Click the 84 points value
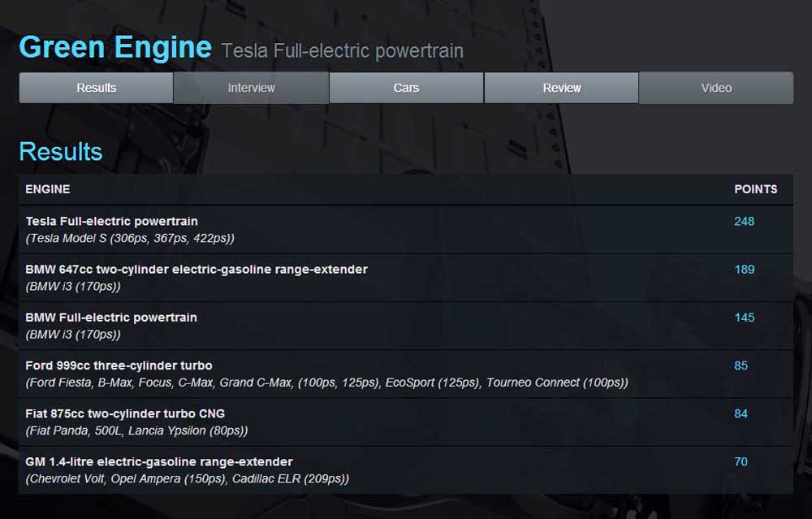Image resolution: width=812 pixels, height=519 pixels. [741, 413]
